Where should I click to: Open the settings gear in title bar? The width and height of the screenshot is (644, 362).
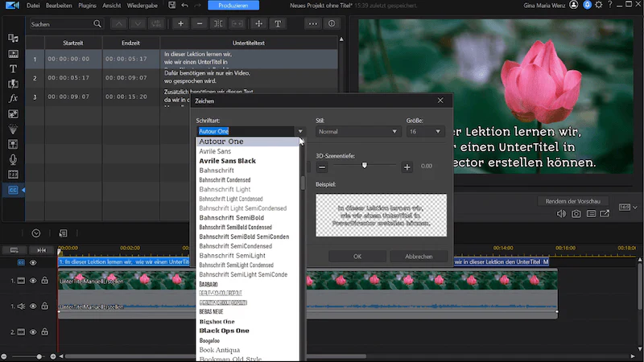599,5
